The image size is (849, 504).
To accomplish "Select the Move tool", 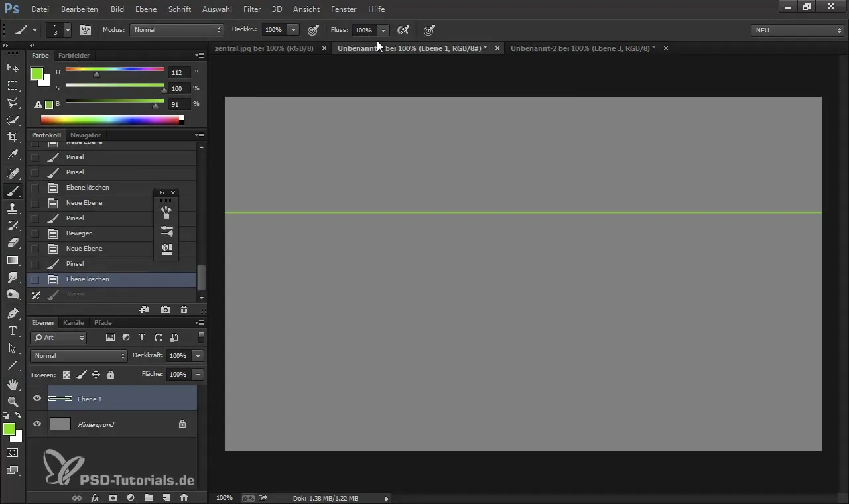I will (13, 68).
